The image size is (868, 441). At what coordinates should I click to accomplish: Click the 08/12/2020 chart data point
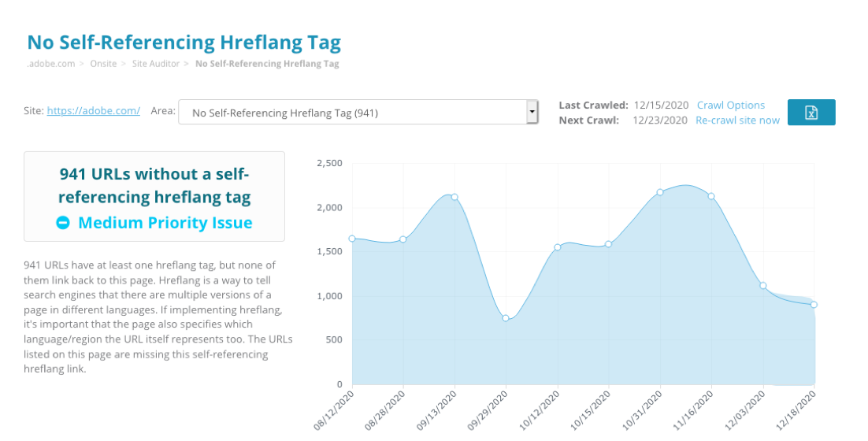352,238
